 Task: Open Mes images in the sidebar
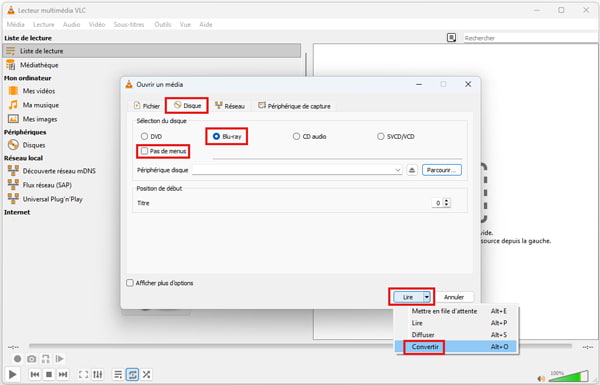coord(40,119)
